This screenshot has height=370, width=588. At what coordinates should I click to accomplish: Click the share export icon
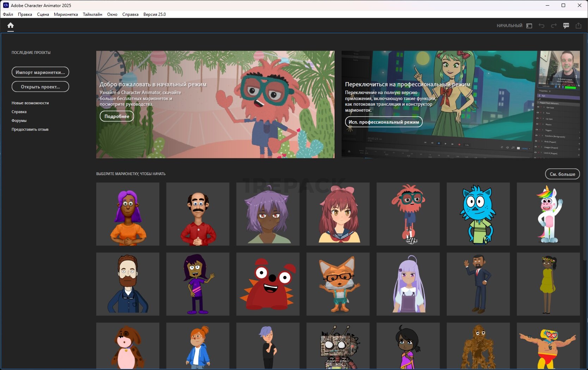(578, 26)
